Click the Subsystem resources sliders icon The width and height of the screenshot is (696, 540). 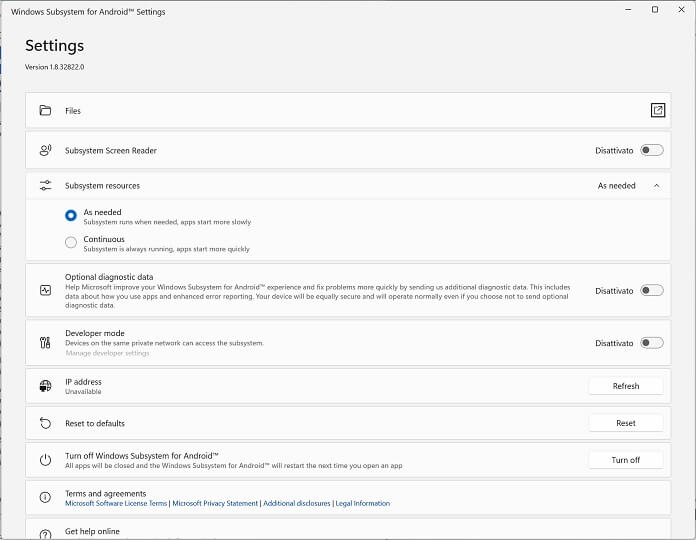pos(45,185)
